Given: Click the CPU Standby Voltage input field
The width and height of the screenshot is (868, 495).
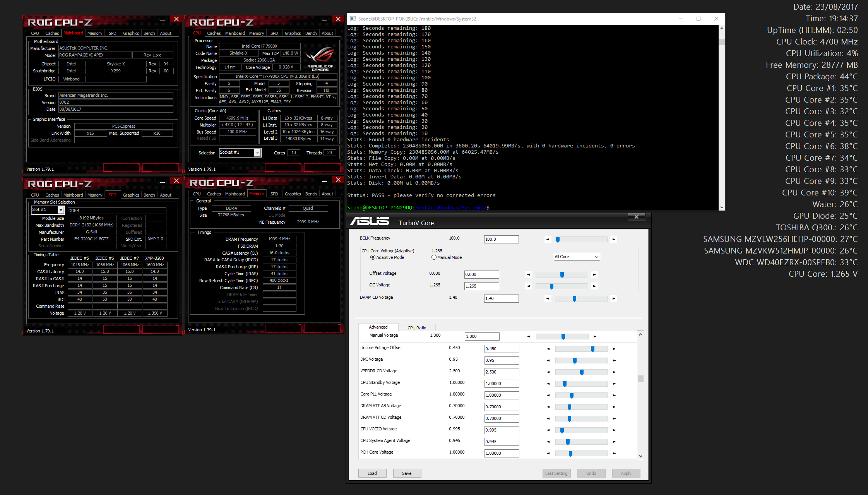Looking at the screenshot, I should [502, 384].
